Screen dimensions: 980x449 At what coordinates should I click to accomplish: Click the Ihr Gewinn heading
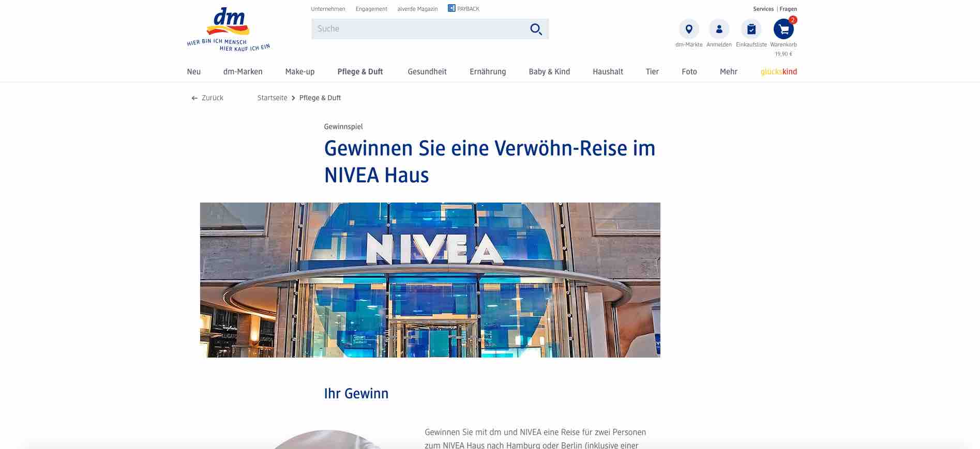pos(356,394)
